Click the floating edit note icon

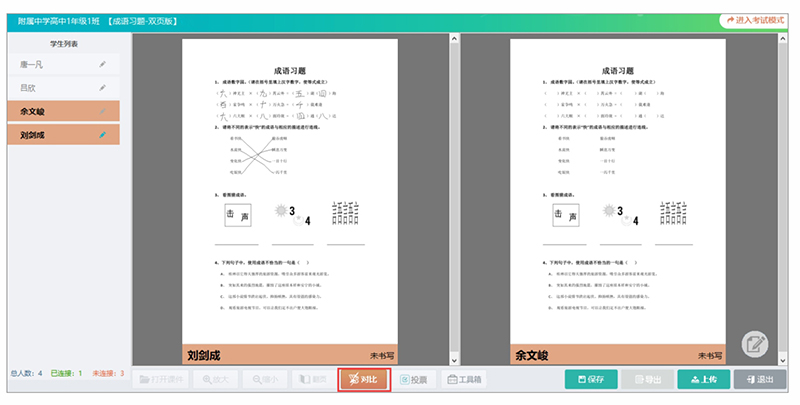(x=756, y=344)
